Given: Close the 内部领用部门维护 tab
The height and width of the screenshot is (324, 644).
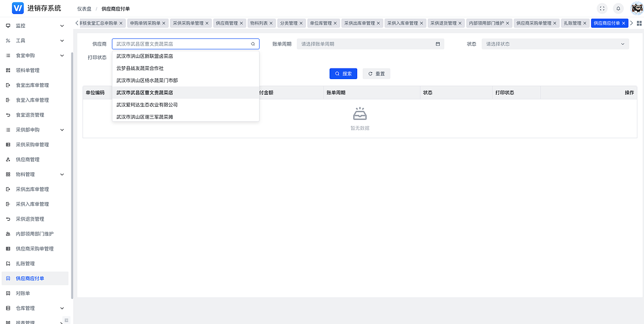Looking at the screenshot, I should point(508,23).
